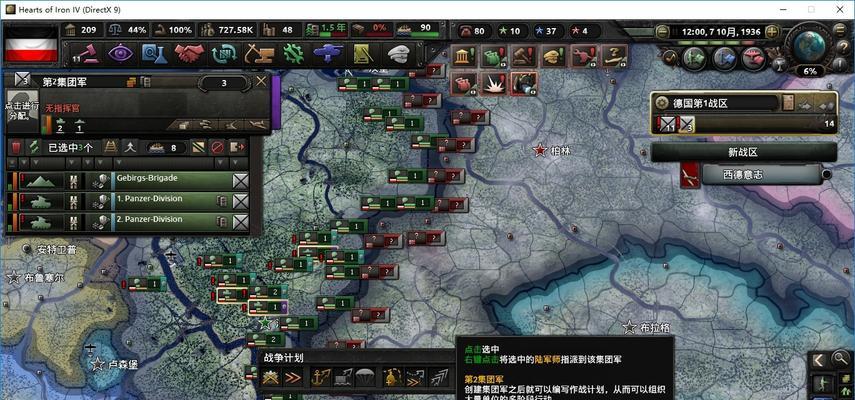This screenshot has width=855, height=400.
Task: Open the officer cap alert notification
Action: point(553,56)
